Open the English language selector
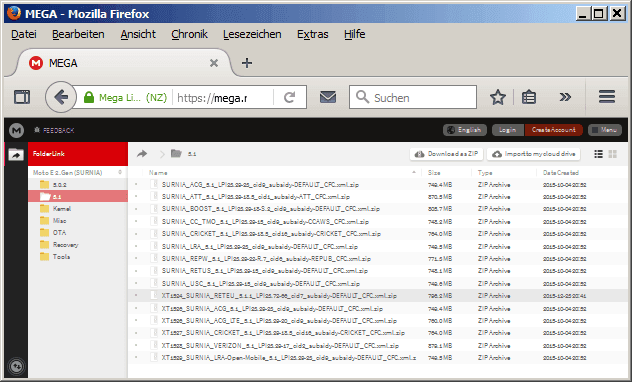 [465, 130]
